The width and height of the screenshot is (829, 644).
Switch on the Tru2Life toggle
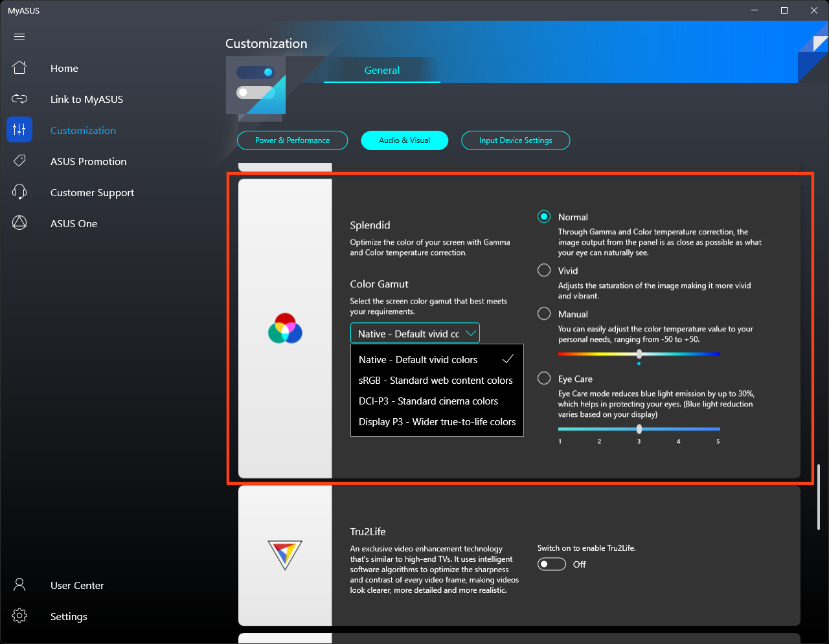[x=552, y=564]
